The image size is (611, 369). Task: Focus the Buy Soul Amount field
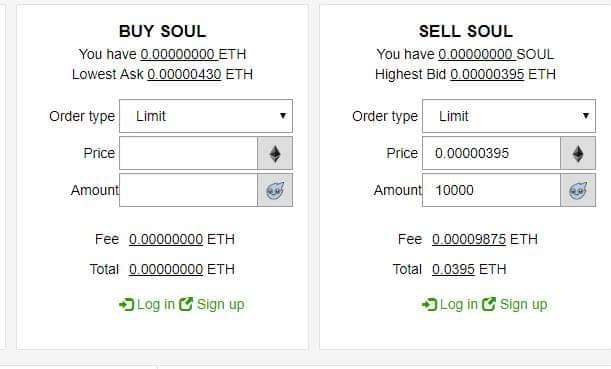pos(189,190)
